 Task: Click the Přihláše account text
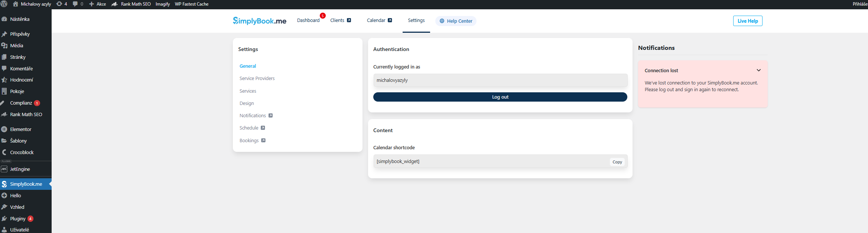click(x=860, y=4)
